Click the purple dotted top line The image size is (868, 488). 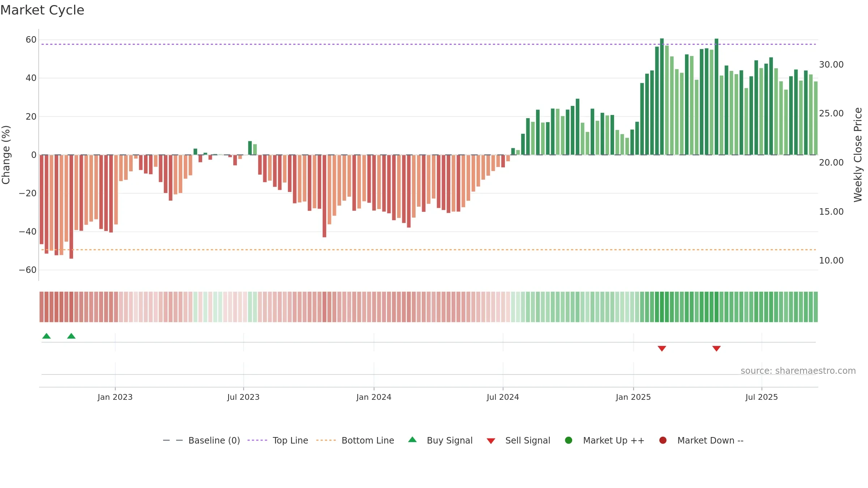coord(429,44)
